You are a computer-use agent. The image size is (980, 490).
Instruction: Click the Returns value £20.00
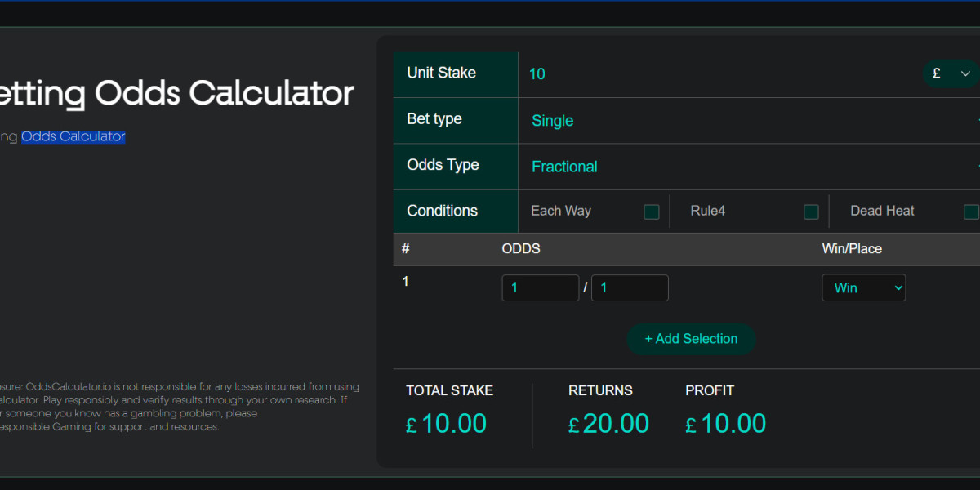click(609, 423)
